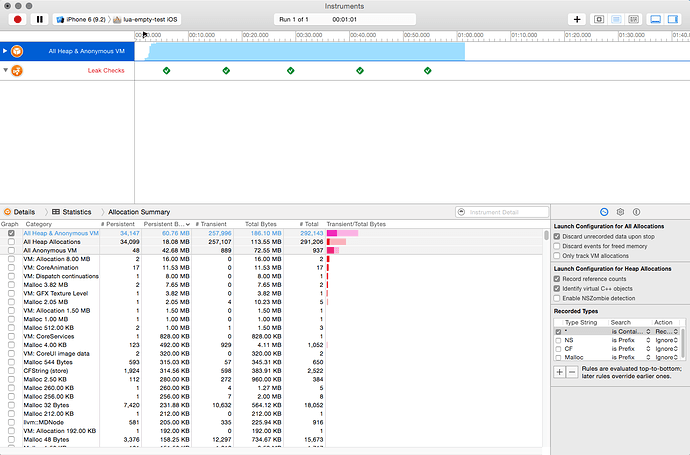Sort by the Total Bytes column header
The image size is (690, 455).
tap(261, 224)
